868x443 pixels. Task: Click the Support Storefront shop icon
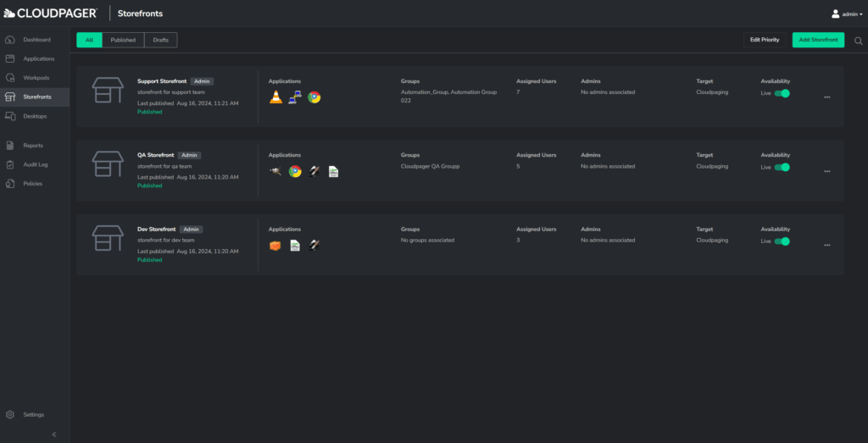(108, 90)
